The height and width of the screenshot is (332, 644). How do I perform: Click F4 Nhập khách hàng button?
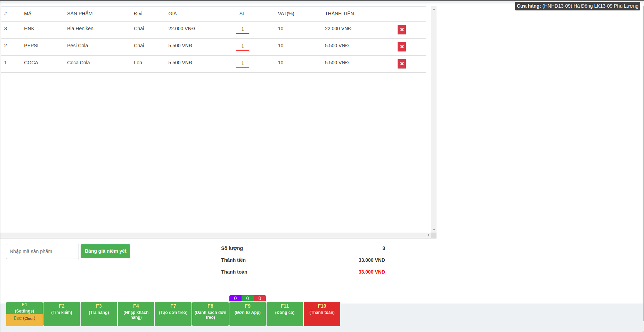pyautogui.click(x=136, y=314)
